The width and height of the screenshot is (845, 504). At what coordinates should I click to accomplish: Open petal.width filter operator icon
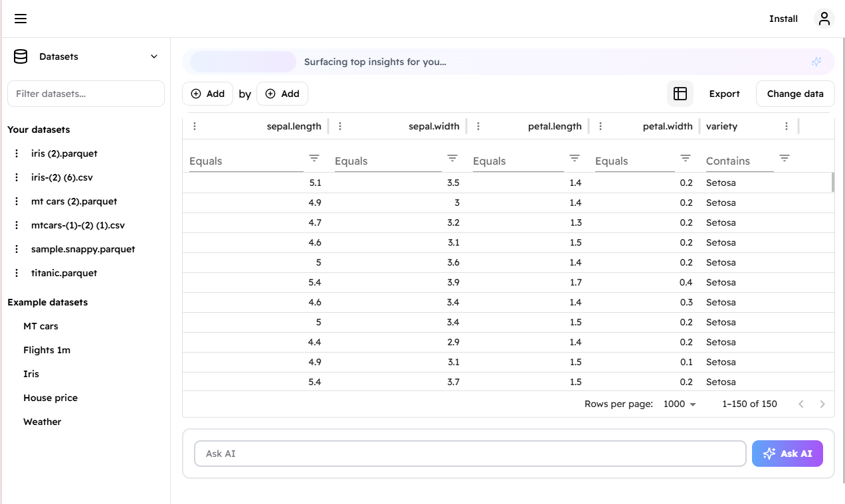[686, 158]
